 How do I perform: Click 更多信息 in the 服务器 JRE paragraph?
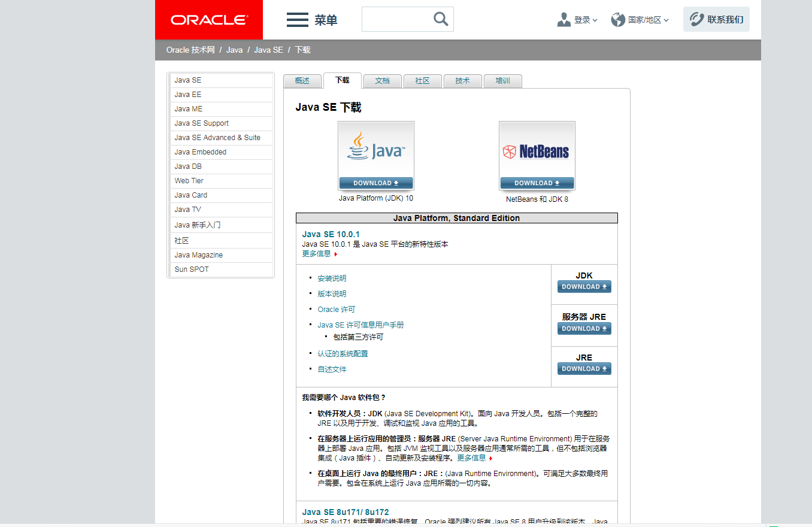coord(471,458)
